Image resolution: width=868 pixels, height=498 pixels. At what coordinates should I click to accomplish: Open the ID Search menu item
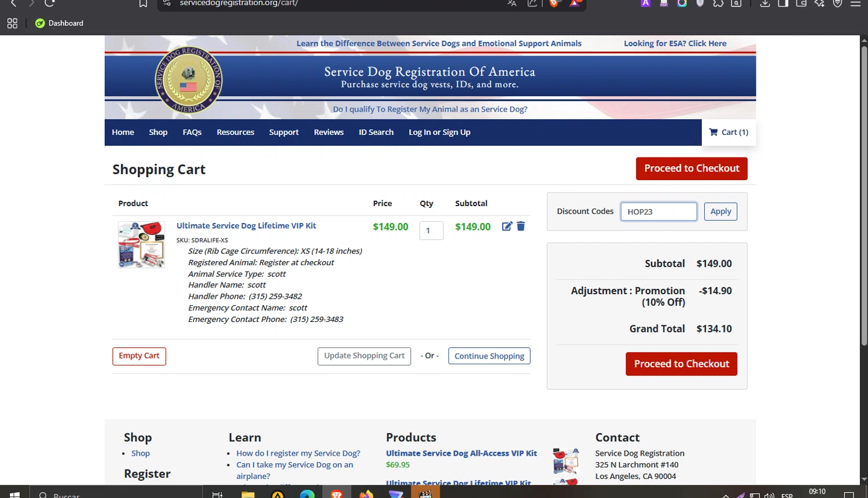coord(376,132)
